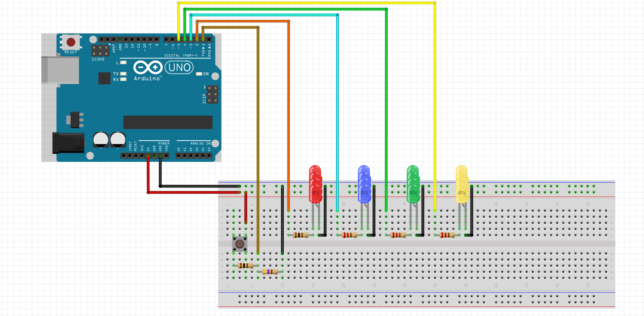Select the green LED on breadboard
The width and height of the screenshot is (644, 316).
tap(413, 184)
